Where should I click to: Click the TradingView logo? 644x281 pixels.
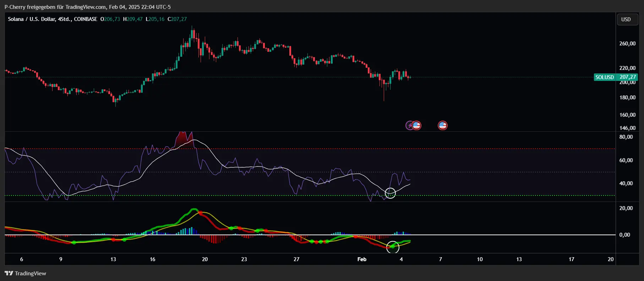tap(26, 273)
